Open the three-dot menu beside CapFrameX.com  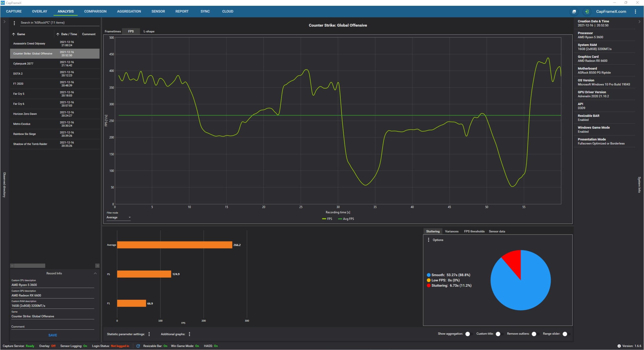coord(635,12)
